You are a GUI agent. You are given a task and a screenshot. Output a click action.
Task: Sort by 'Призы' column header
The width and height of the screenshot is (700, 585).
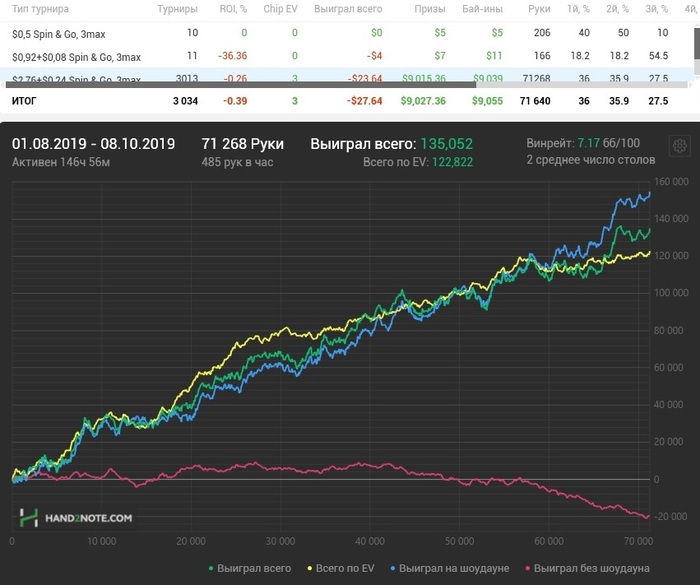(x=429, y=9)
